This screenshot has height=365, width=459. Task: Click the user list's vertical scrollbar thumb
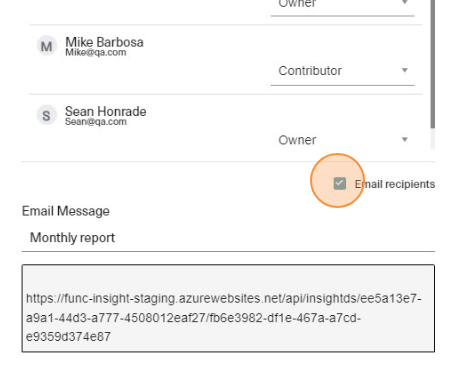point(432,63)
